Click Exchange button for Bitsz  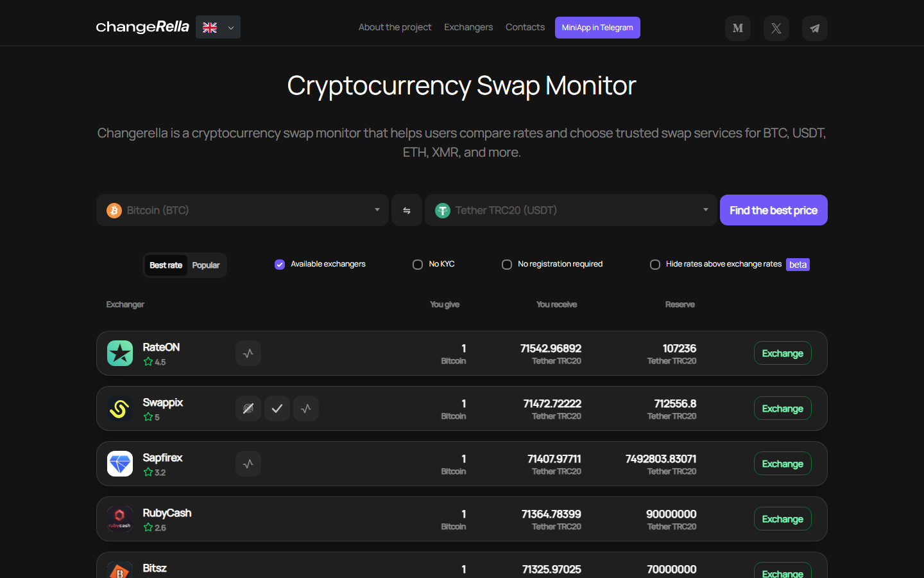[783, 571]
